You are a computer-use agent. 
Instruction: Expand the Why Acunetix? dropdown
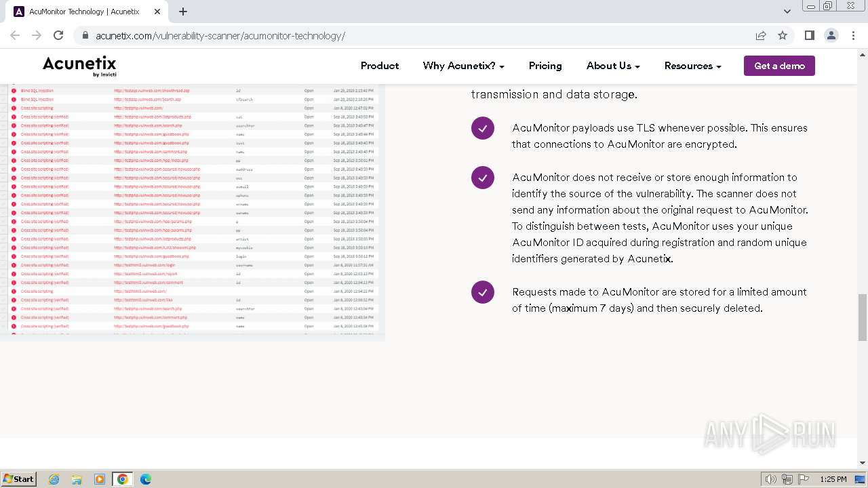pyautogui.click(x=464, y=66)
